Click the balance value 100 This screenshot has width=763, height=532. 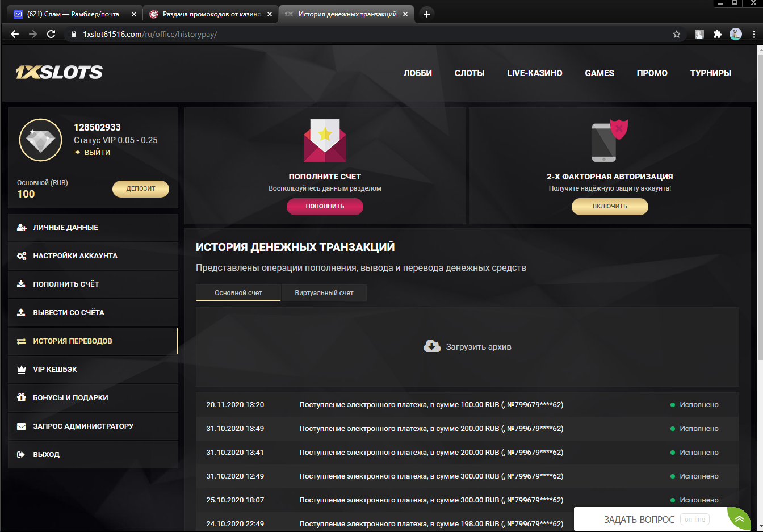(x=26, y=194)
